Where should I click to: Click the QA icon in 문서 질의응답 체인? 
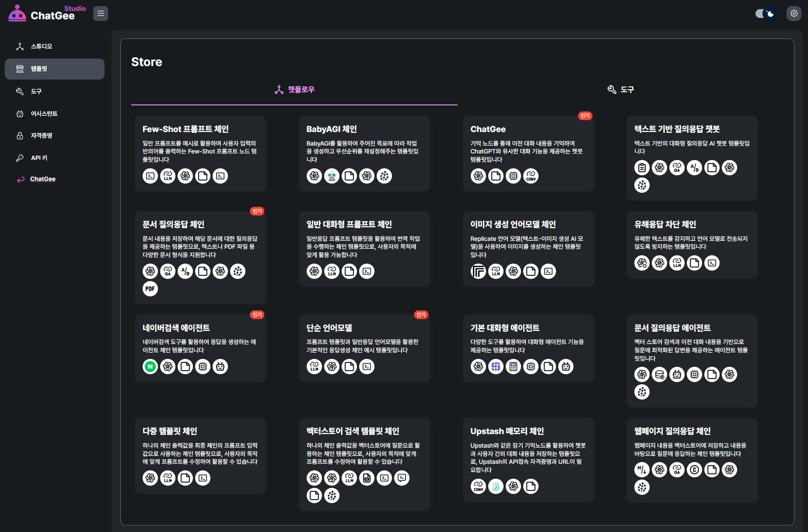(168, 271)
